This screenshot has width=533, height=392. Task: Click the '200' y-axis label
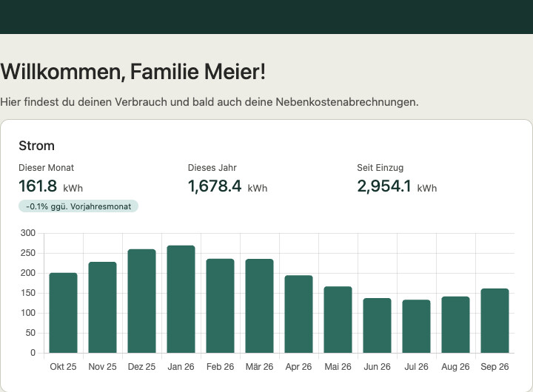coord(28,273)
